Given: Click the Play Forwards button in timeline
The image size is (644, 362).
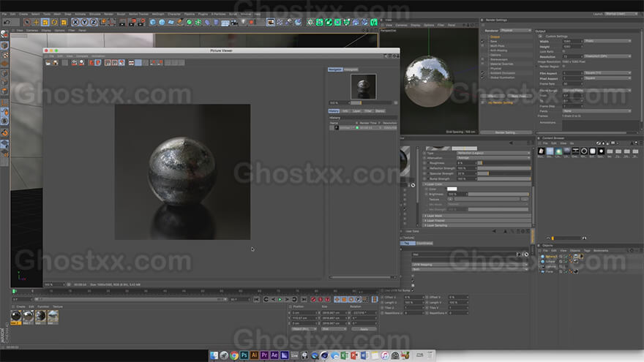Looking at the screenshot, I should click(x=280, y=300).
